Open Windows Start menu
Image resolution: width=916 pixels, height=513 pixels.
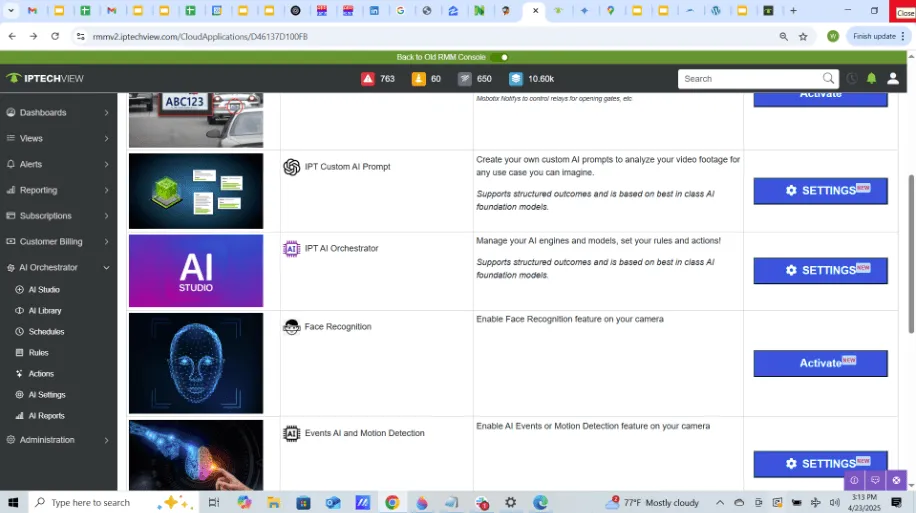[x=13, y=502]
